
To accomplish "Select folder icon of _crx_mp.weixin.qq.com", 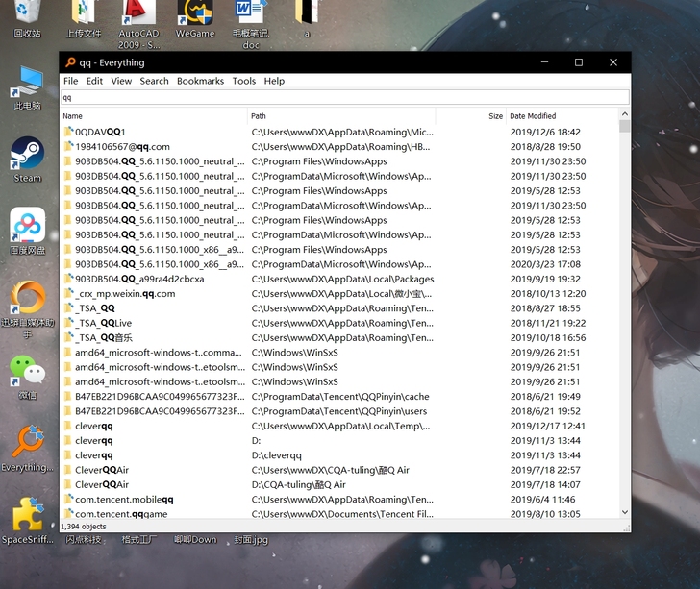I will click(x=68, y=293).
